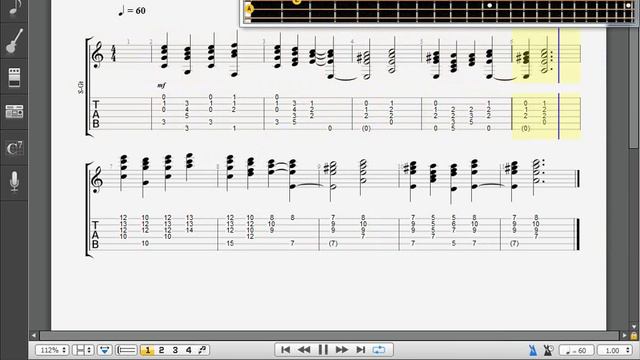This screenshot has width=640, height=360.
Task: Click the A section marker on fretboard
Action: 249,9
